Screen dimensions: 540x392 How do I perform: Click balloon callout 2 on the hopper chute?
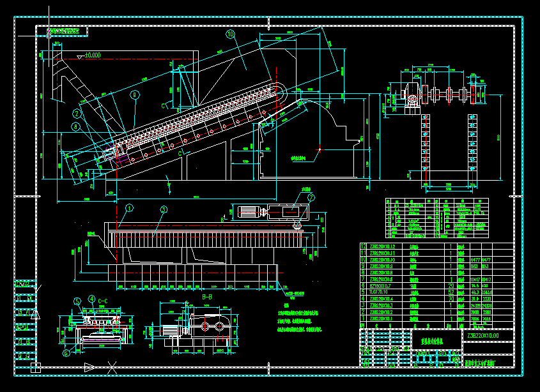coord(76,114)
